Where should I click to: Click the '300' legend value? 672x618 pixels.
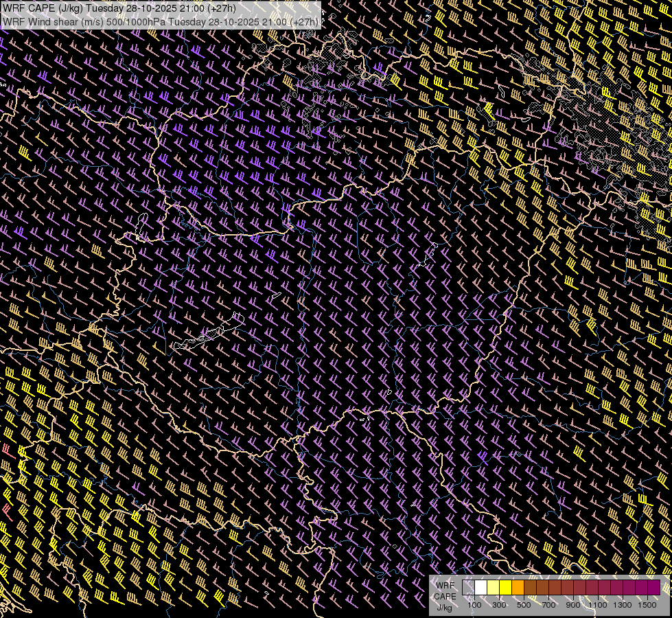point(499,605)
